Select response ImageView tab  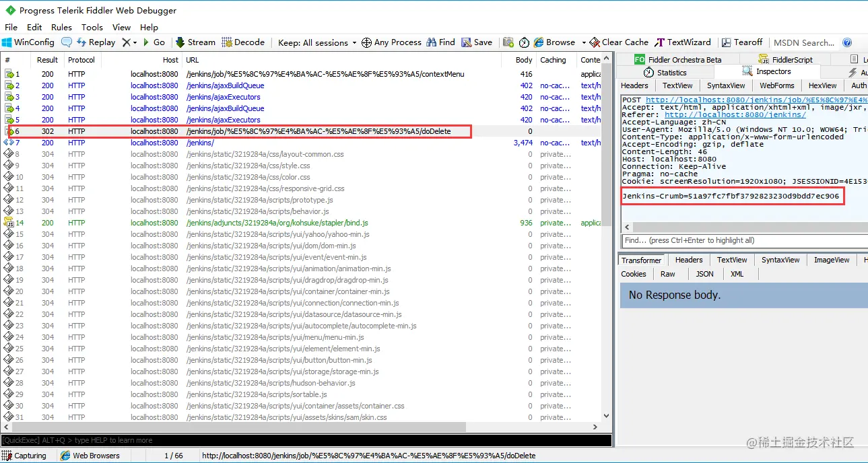[832, 260]
